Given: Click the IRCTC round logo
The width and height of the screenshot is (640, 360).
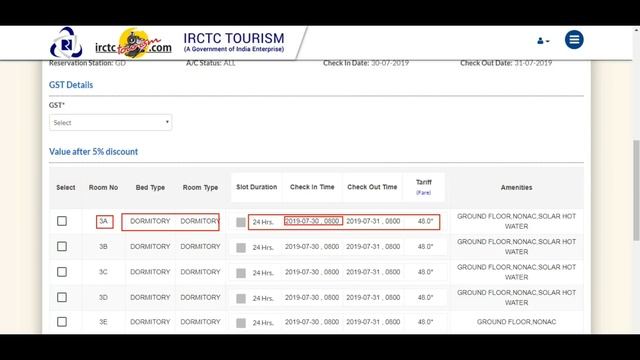Looking at the screenshot, I should 66,42.
